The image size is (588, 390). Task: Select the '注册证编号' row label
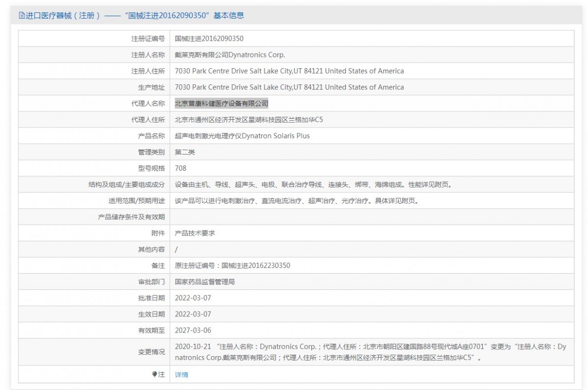point(148,39)
